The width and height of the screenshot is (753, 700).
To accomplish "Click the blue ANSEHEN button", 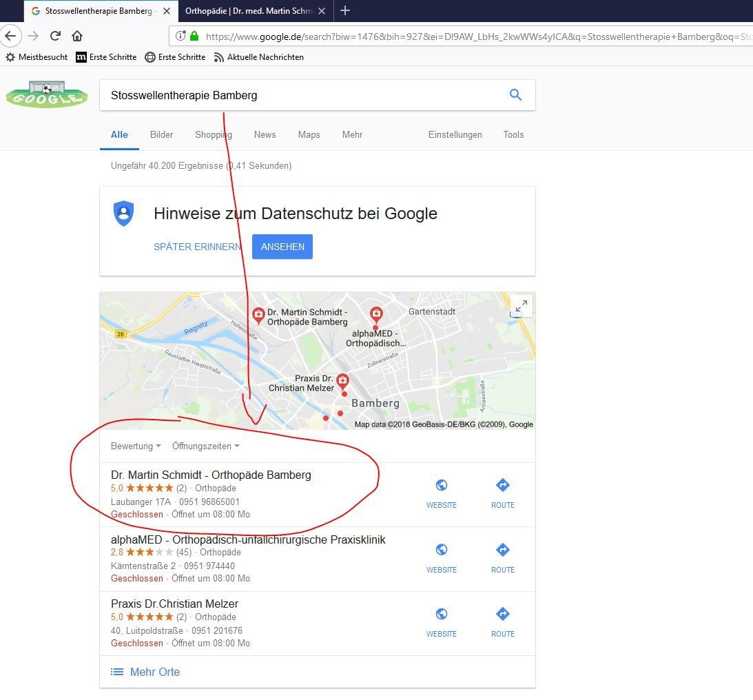I will tap(282, 247).
